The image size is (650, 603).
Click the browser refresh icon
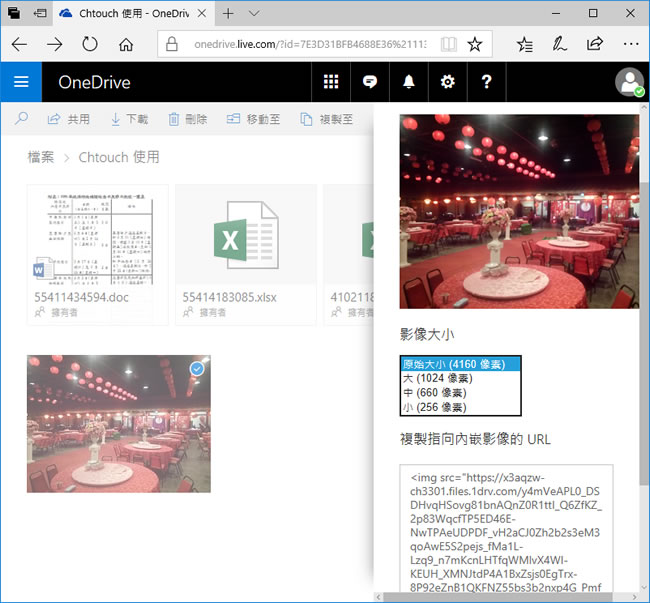[x=90, y=44]
